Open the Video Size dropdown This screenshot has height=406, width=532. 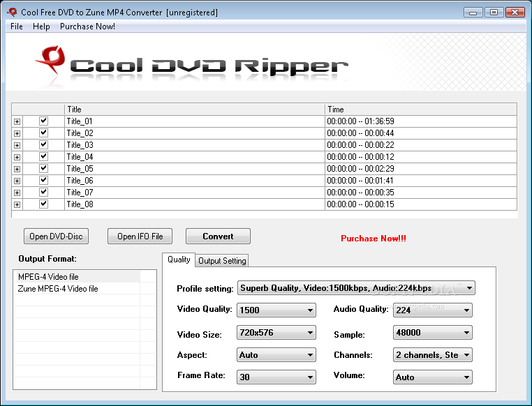point(276,333)
